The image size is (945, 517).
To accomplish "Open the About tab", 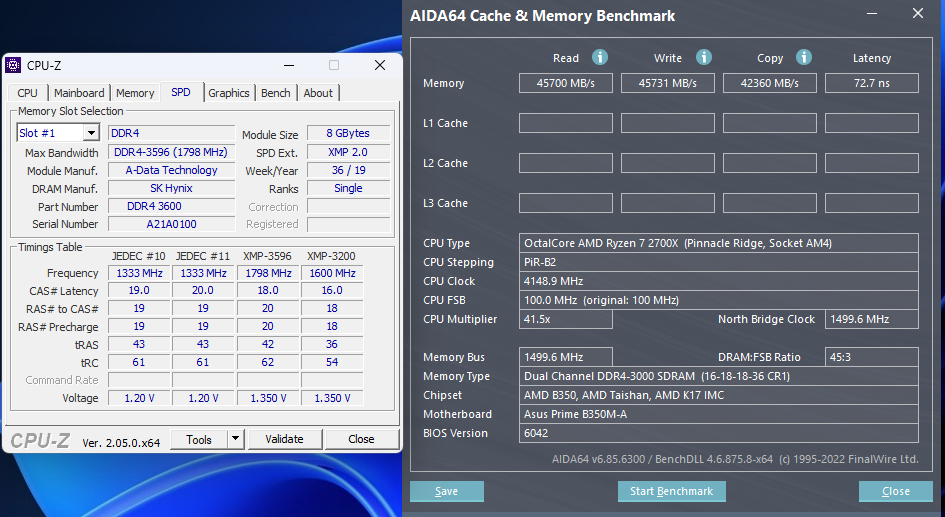I will click(x=318, y=93).
